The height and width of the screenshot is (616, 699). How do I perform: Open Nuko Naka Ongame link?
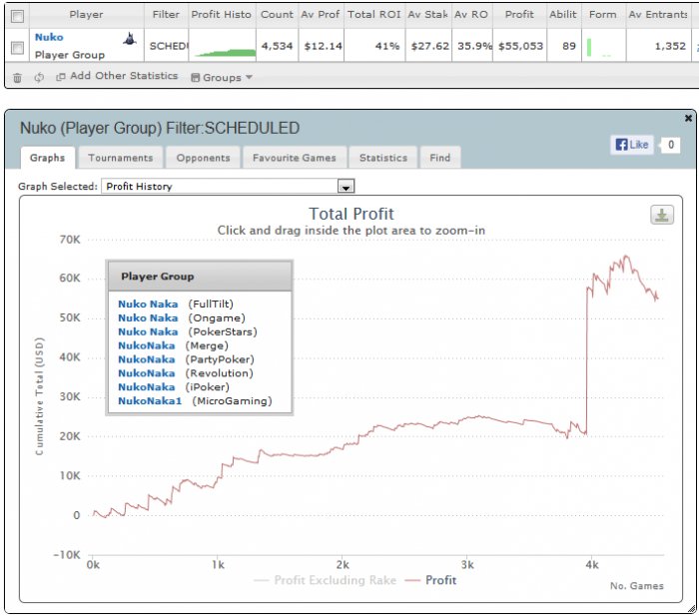pyautogui.click(x=148, y=317)
